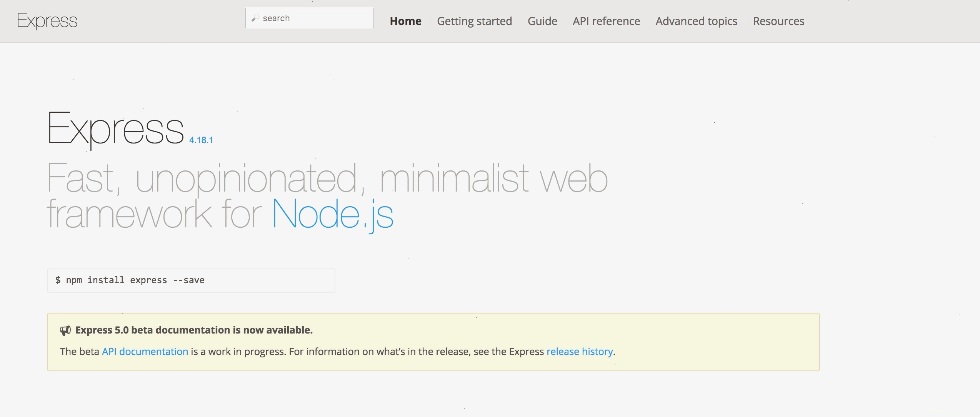Open the release history link

click(x=580, y=352)
